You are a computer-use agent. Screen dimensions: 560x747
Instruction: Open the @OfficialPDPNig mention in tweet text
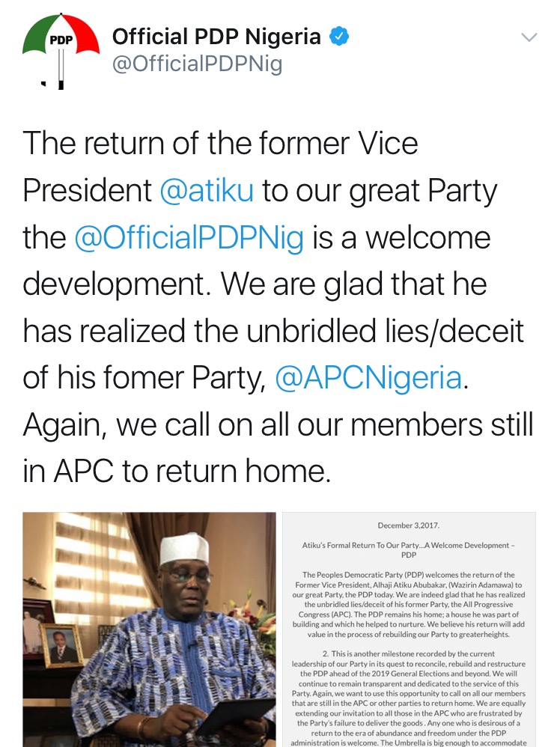[x=189, y=237]
